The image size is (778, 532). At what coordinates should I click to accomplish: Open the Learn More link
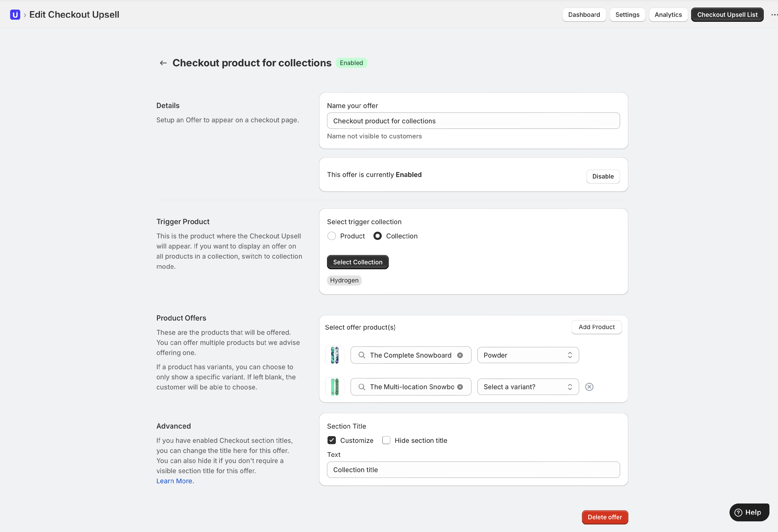coord(175,481)
